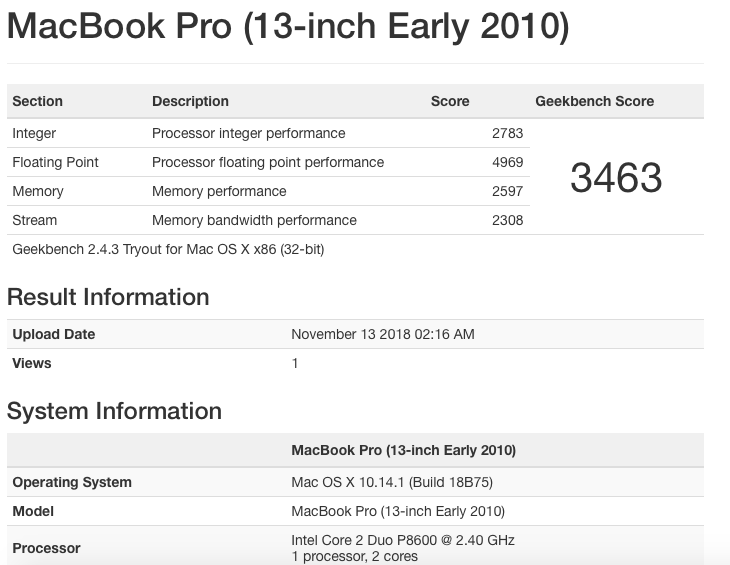The image size is (730, 565).
Task: Click the Score column header
Action: [x=450, y=101]
